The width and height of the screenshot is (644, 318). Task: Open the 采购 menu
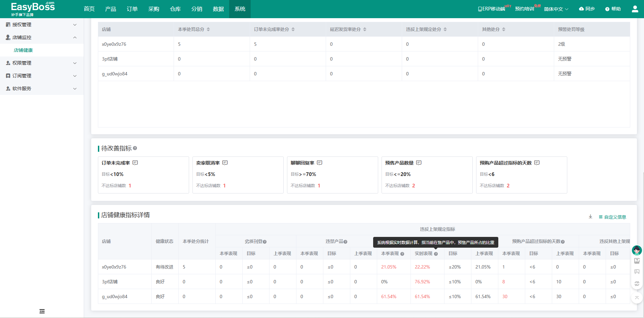pyautogui.click(x=154, y=9)
